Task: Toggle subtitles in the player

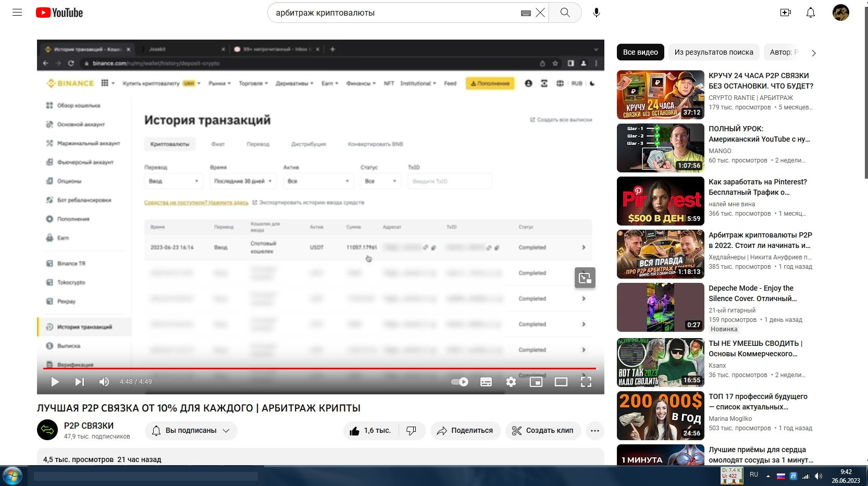Action: tap(486, 382)
